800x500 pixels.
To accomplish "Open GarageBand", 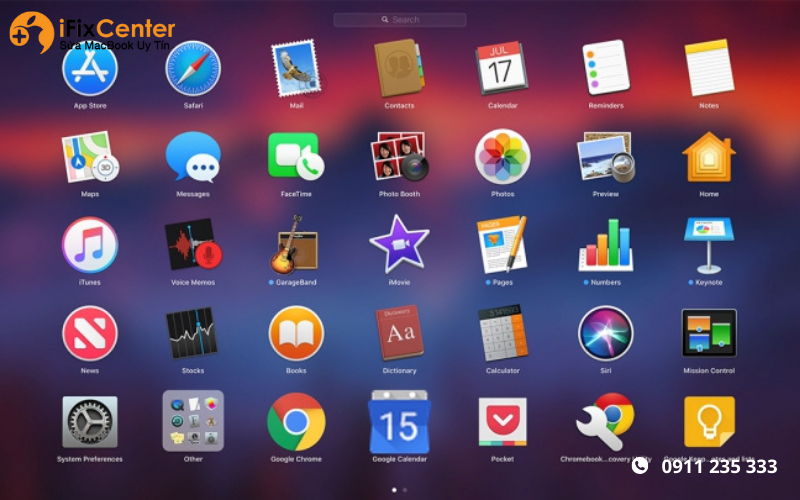I will coord(295,245).
